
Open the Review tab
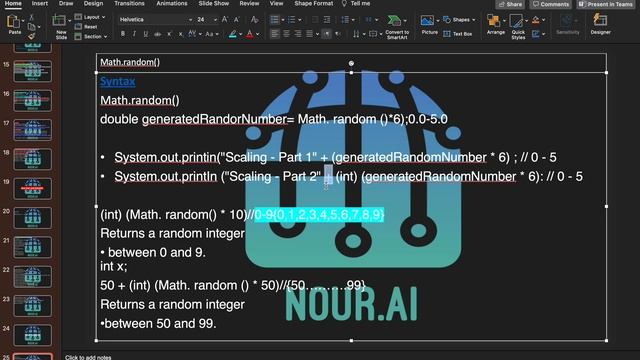pyautogui.click(x=249, y=3)
